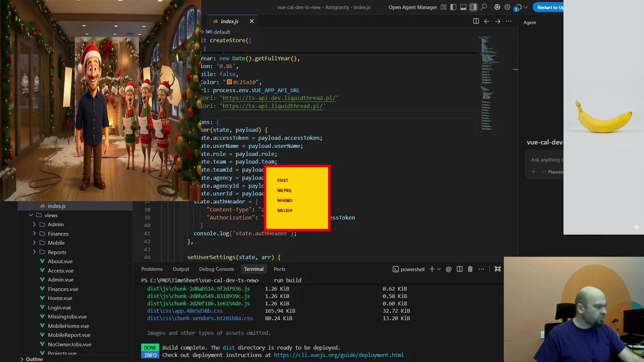
Task: Open settings gear in the title bar
Action: point(507,8)
